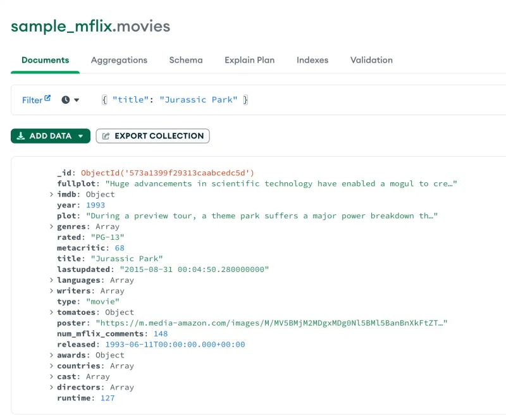This screenshot has height=420, width=506.
Task: Switch to the Aggregations tab
Action: [x=119, y=60]
